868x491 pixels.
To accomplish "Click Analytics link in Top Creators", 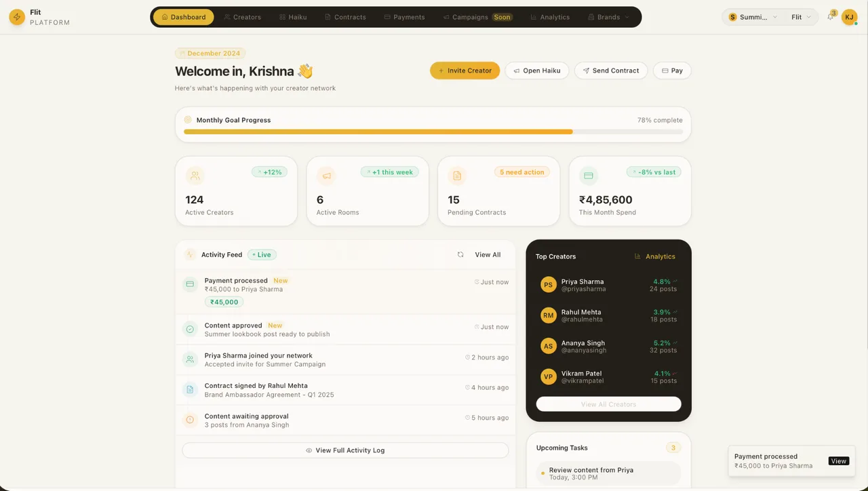I will tap(655, 256).
